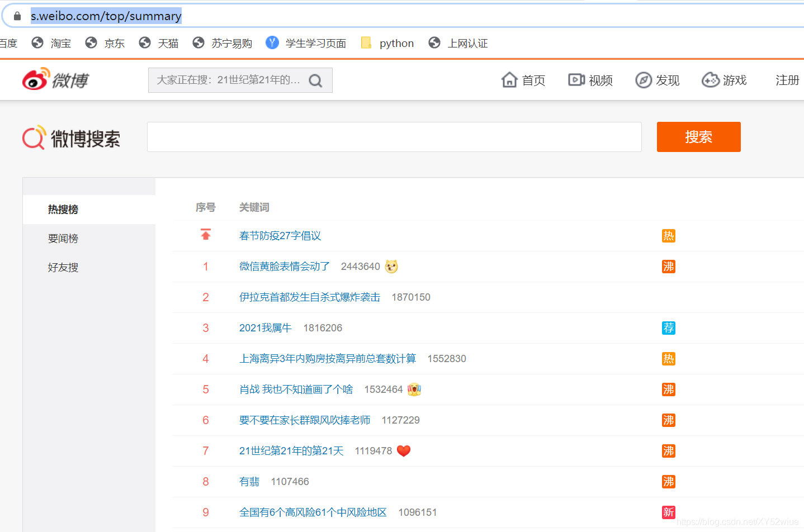The width and height of the screenshot is (804, 532).
Task: Click the pinned-top arrow icon in list
Action: point(206,234)
